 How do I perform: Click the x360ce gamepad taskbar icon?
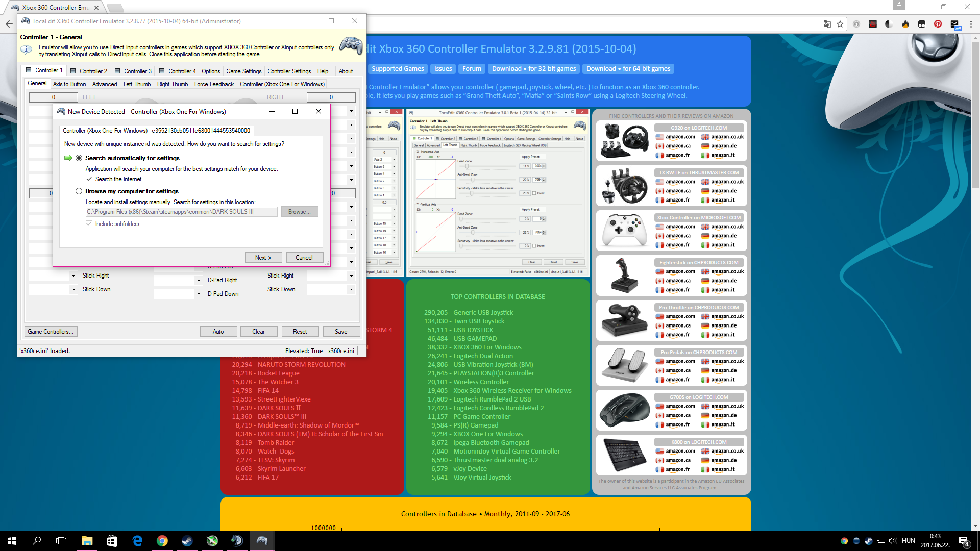point(262,541)
